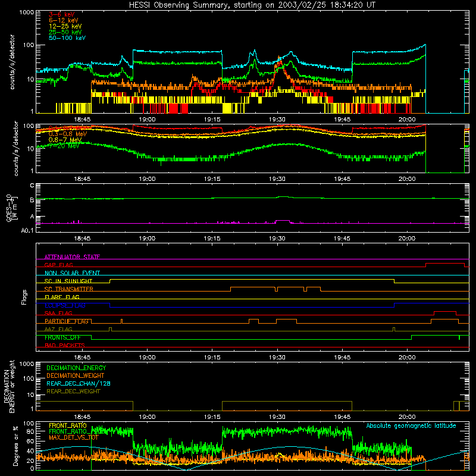Click the 12-25 keV legend entry
476x476 pixels.
coord(65,26)
